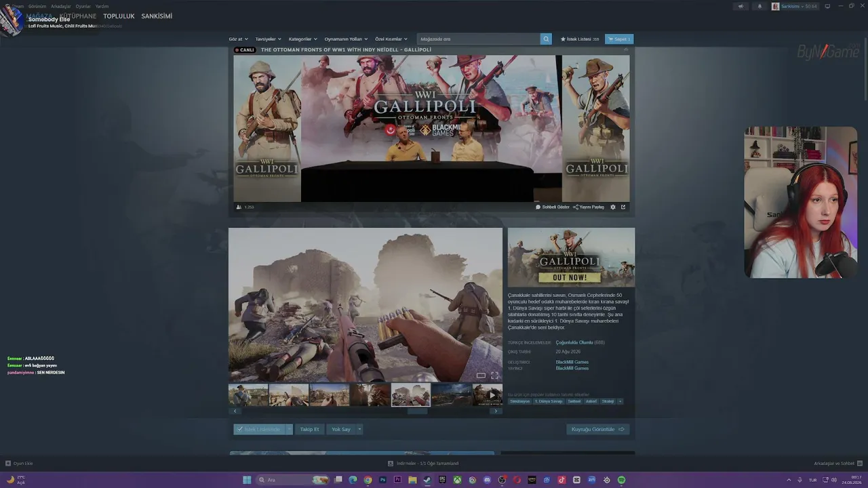
Task: Open the Görünüm menu
Action: coord(37,6)
